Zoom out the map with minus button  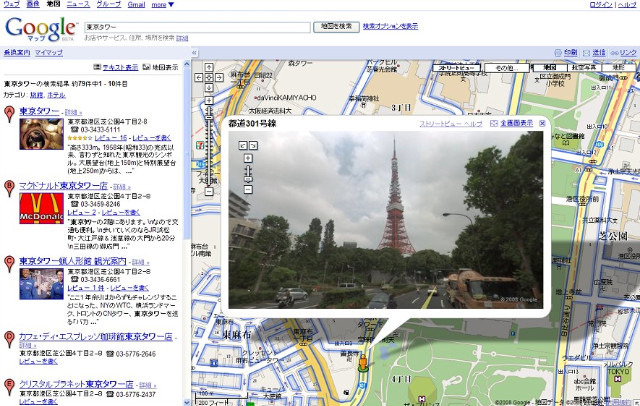(x=209, y=191)
